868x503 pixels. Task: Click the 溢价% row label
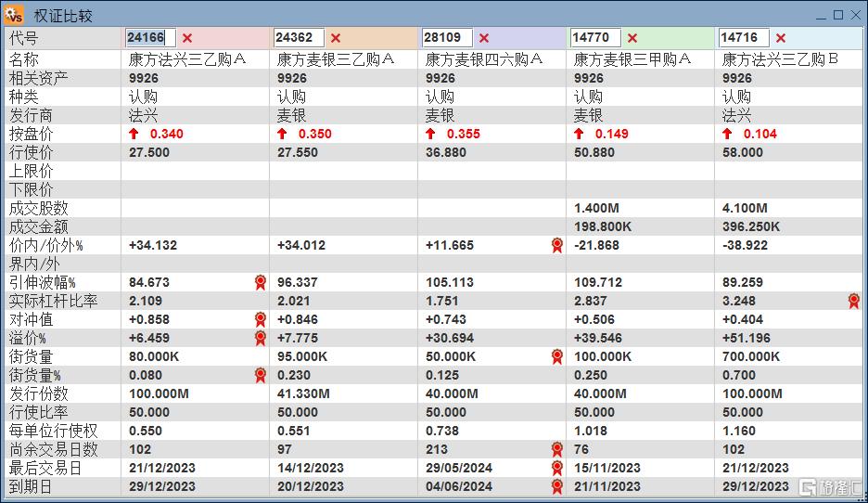tap(28, 338)
